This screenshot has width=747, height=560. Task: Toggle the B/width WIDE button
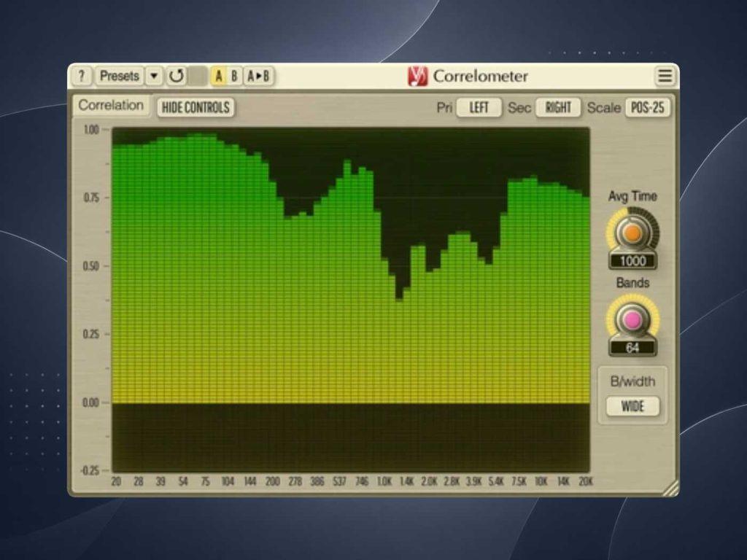click(632, 406)
